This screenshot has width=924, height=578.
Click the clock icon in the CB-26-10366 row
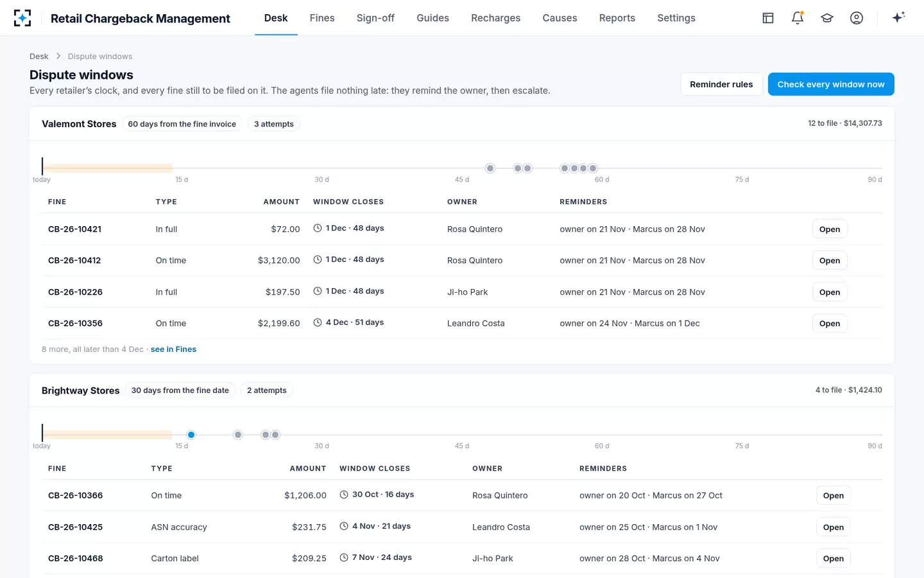click(344, 495)
